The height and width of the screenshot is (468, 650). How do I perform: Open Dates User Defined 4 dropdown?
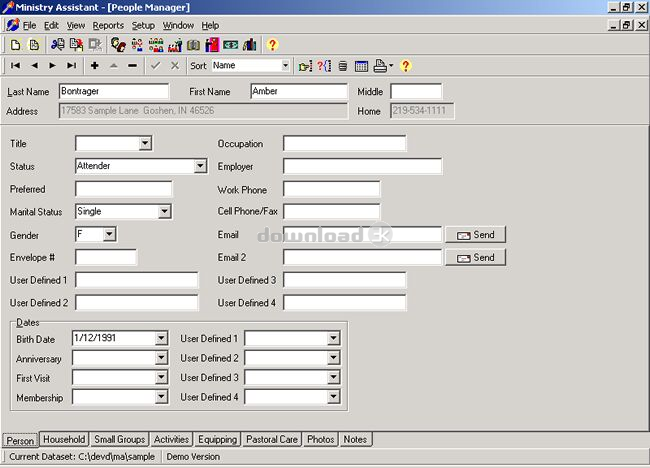[x=333, y=397]
